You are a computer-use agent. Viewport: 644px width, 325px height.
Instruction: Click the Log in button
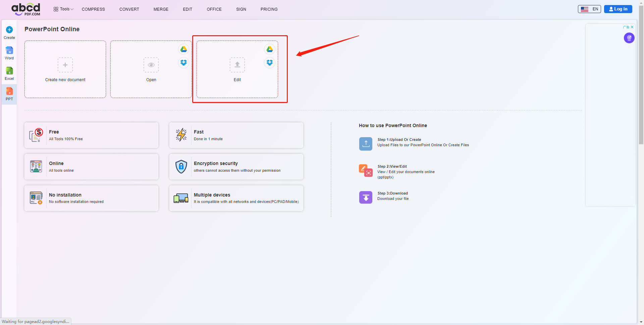click(x=618, y=9)
